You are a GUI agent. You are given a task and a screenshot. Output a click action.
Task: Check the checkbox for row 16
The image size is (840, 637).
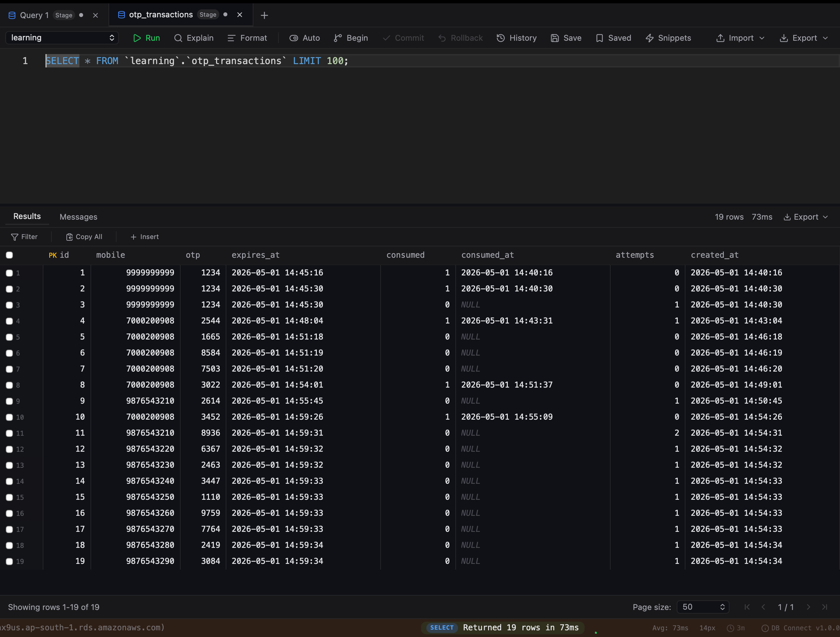pyautogui.click(x=9, y=513)
